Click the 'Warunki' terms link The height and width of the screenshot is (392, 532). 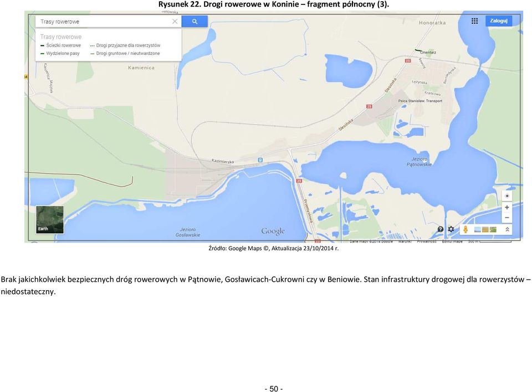tap(405, 241)
